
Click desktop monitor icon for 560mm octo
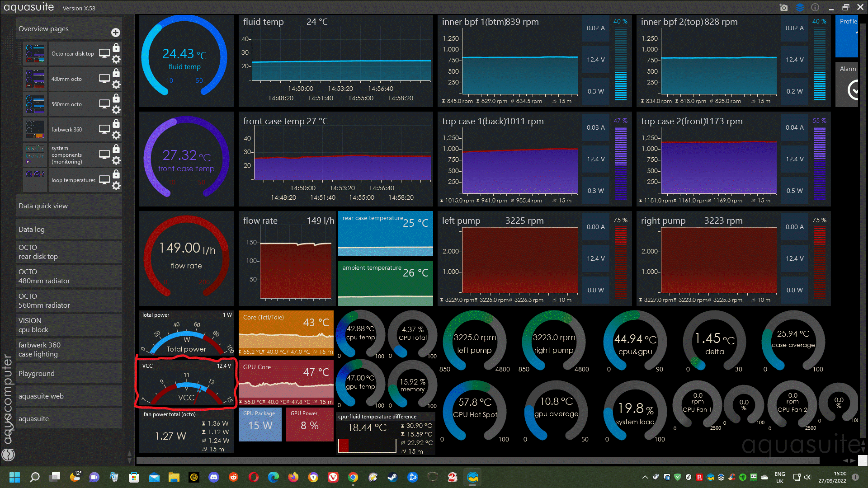click(104, 104)
